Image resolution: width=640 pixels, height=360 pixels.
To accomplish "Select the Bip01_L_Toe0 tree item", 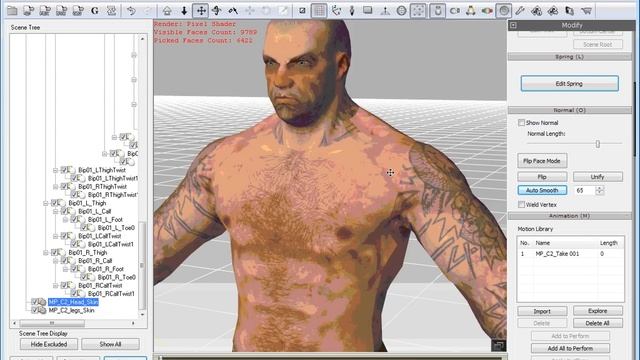I will [116, 228].
